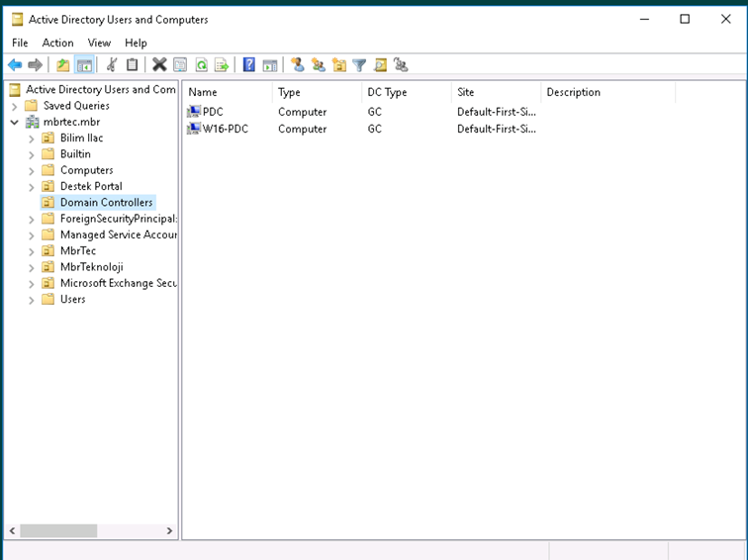748x560 pixels.
Task: Expand the Computers container
Action: (32, 171)
